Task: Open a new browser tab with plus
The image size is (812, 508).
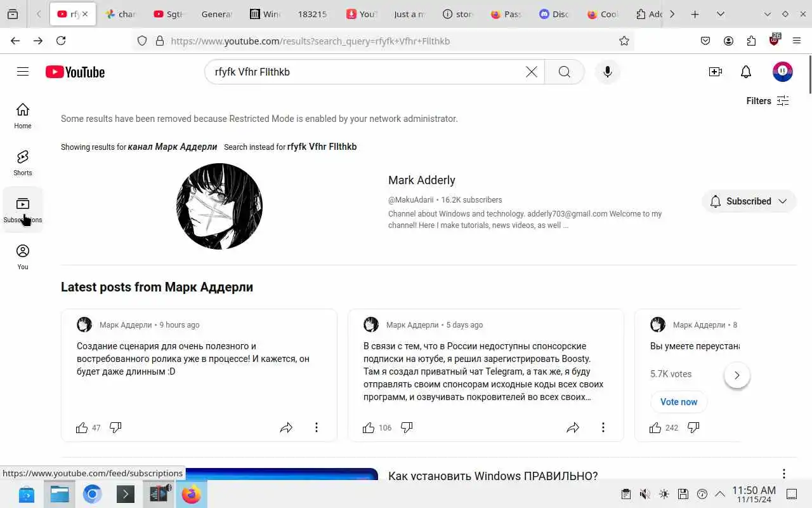Action: tap(695, 14)
